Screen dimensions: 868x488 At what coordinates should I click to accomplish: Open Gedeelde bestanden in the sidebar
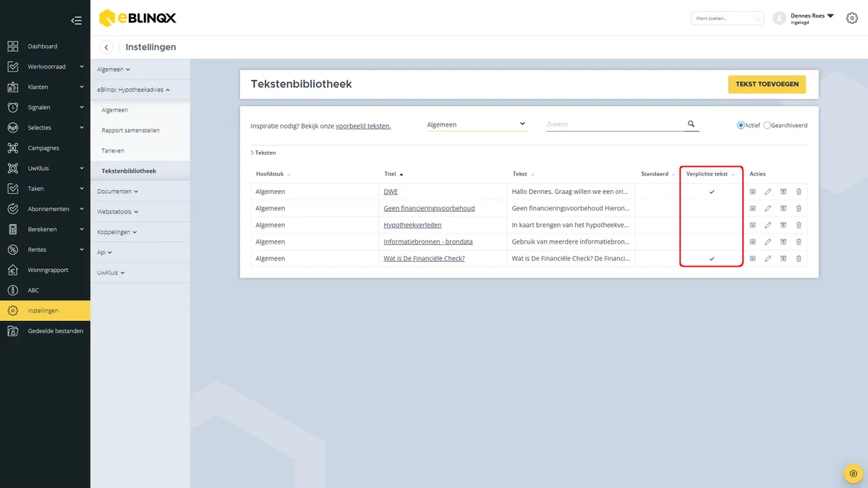(45, 331)
